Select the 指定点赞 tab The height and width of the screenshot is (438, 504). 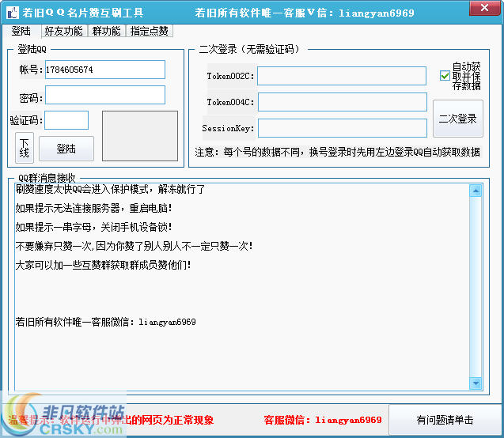click(x=149, y=31)
